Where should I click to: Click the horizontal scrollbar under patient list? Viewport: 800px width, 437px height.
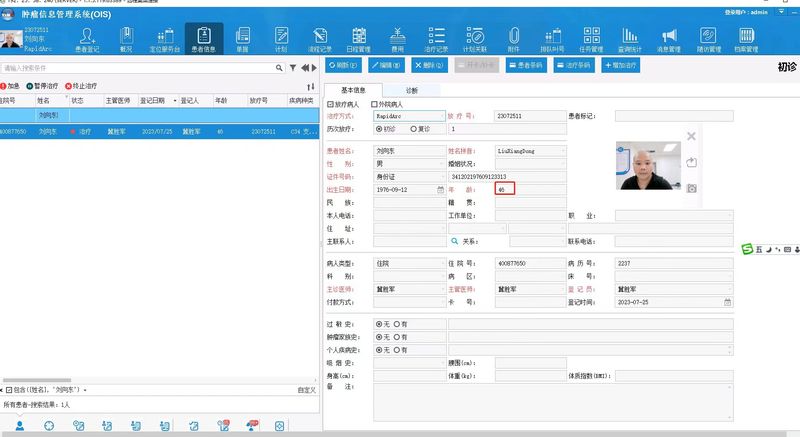[x=37, y=380]
